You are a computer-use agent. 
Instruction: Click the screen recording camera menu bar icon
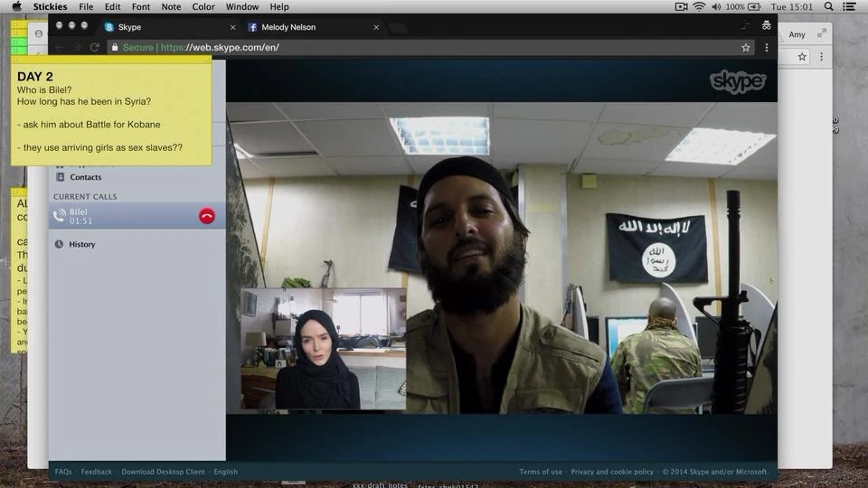click(x=682, y=6)
